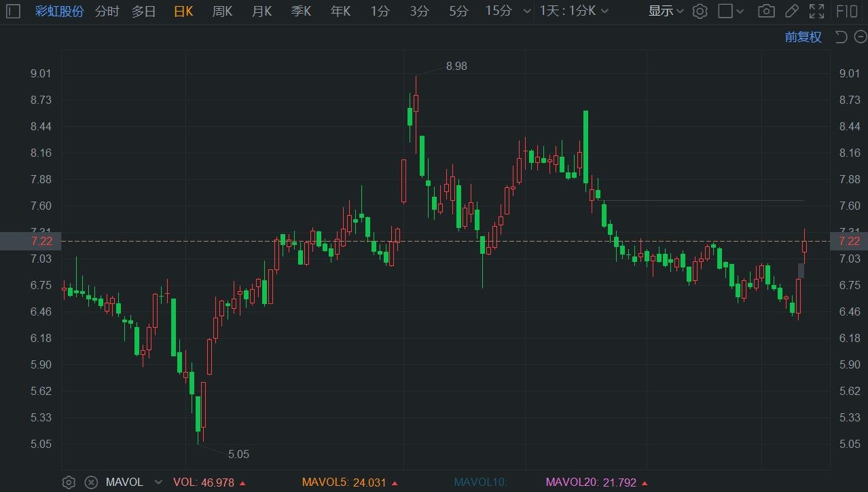Click the right 7.22 current price tag
The image size is (868, 492).
849,241
